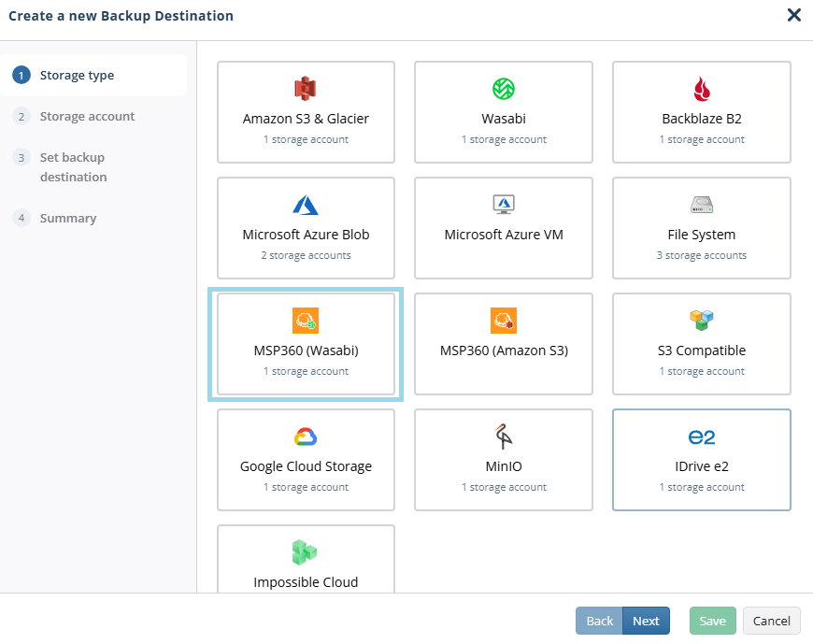Click the Amazon S3 & Glacier icon
The image size is (813, 644).
click(306, 89)
